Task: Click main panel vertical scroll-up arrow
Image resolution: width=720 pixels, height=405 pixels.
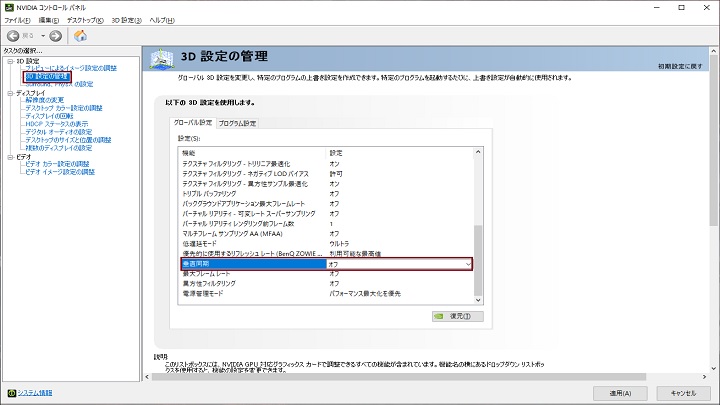Action: click(714, 51)
